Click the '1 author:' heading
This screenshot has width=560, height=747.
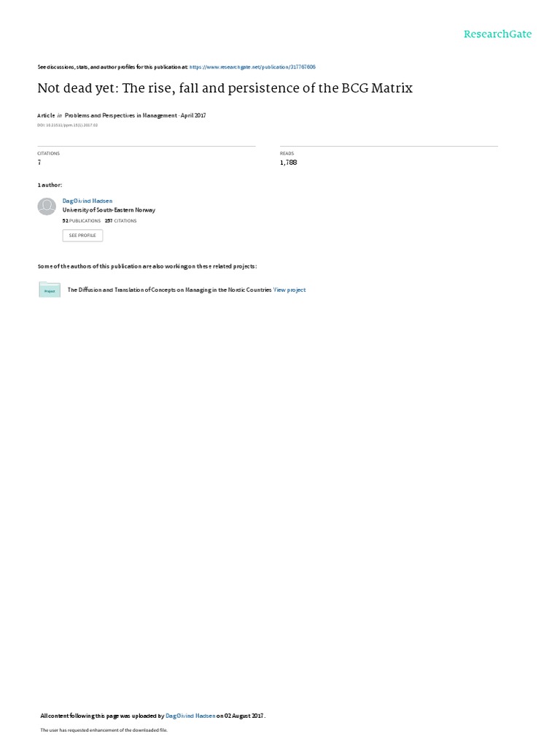click(50, 185)
